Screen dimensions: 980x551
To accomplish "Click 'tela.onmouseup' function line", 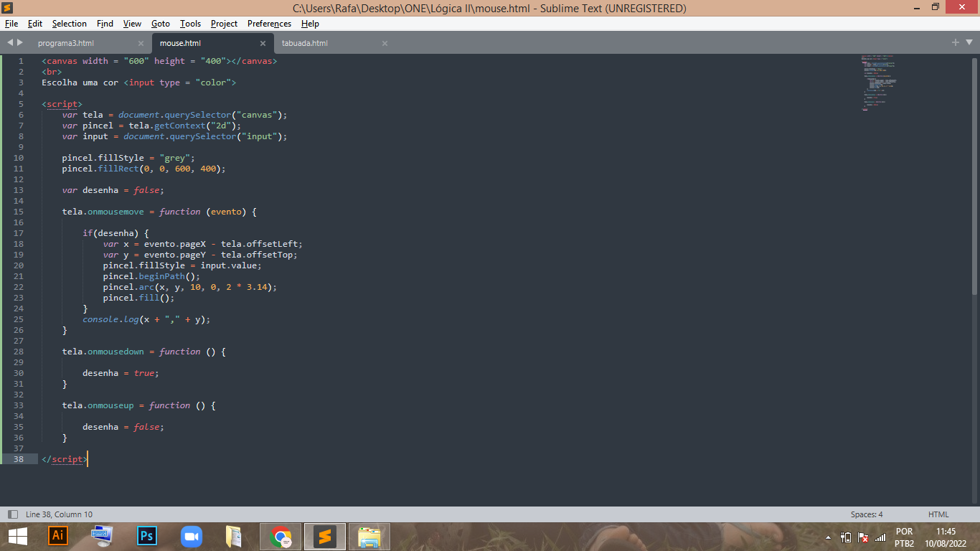I will coord(139,405).
